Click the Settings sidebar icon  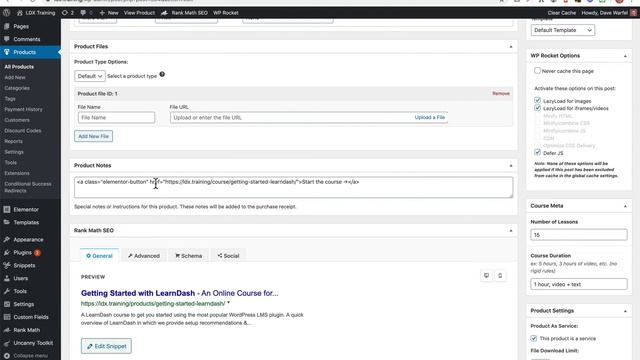7,304
